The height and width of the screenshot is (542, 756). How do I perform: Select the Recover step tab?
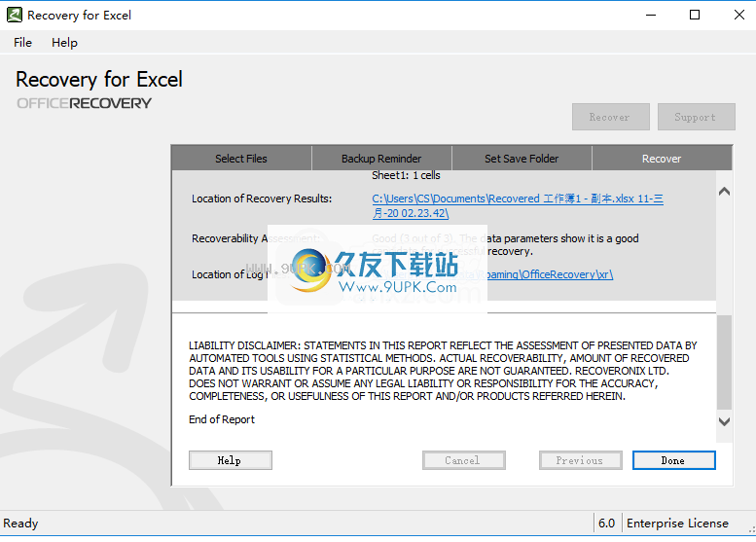click(662, 159)
